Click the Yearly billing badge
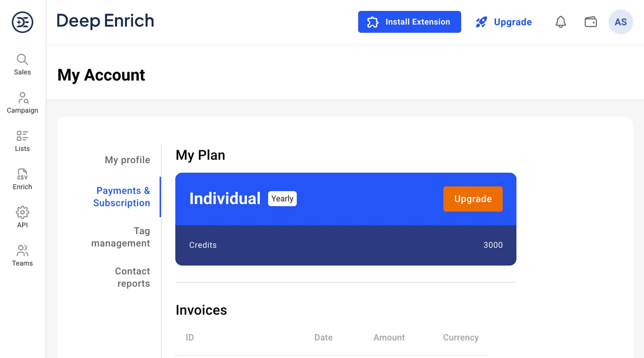This screenshot has height=358, width=644. [282, 199]
